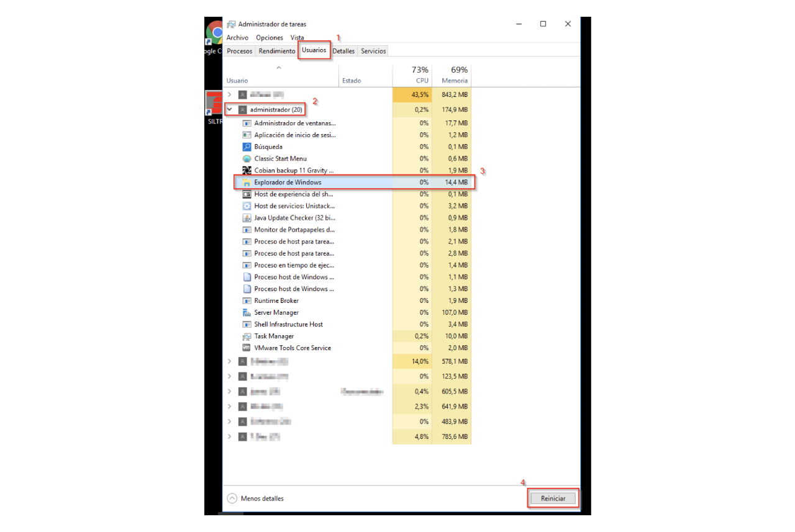The height and width of the screenshot is (532, 795).
Task: Click the Java Update Checker icon
Action: pos(247,218)
